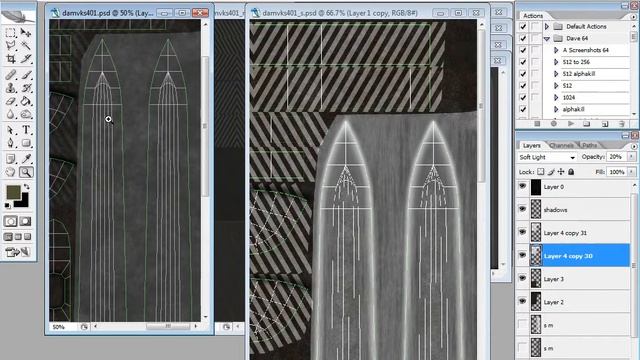Expand the 1024 action
This screenshot has height=360, width=640.
556,98
